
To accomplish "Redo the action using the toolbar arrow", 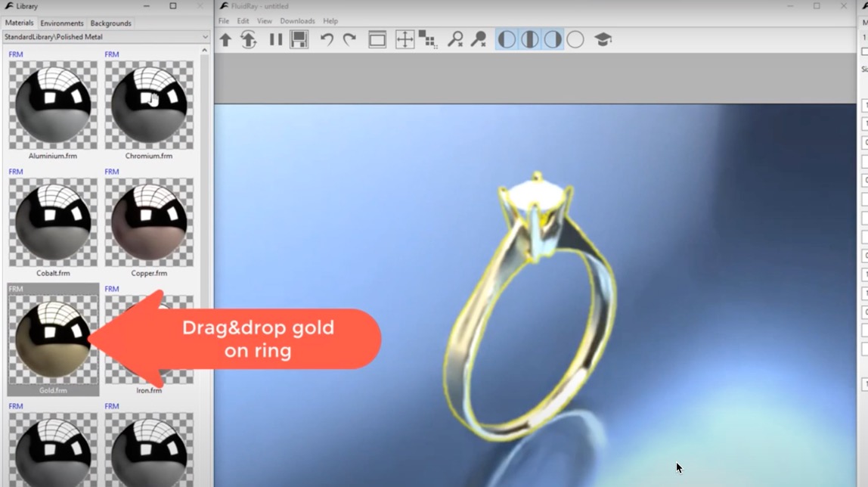I will coord(349,40).
